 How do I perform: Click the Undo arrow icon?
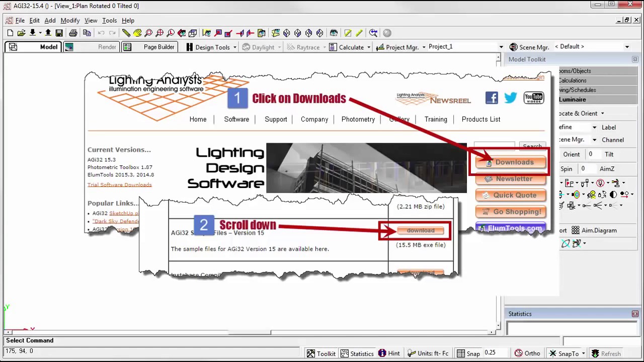[x=101, y=33]
